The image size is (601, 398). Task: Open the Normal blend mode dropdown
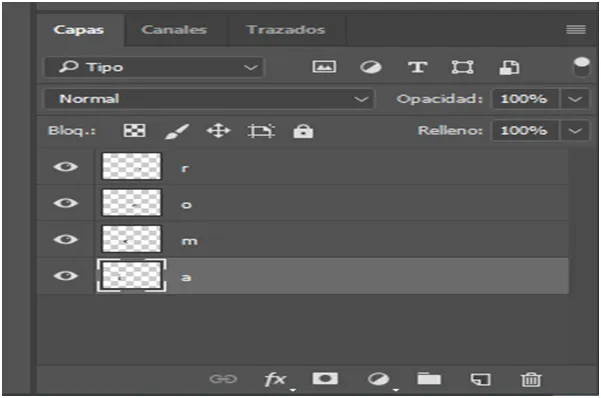point(209,99)
